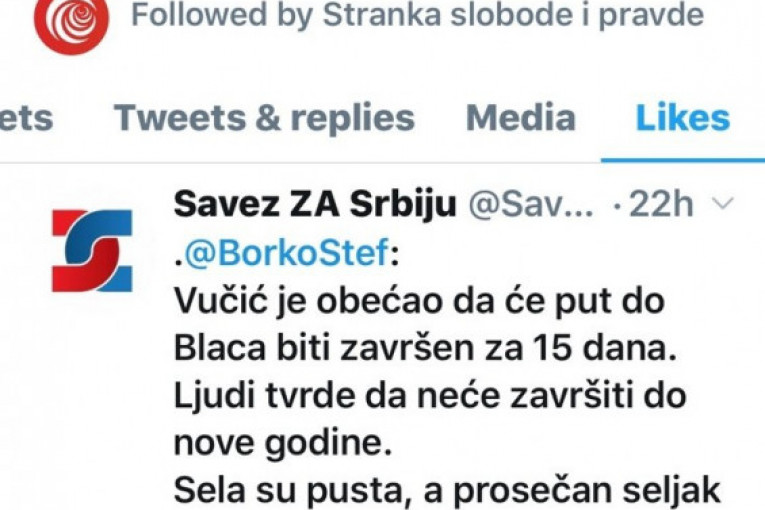765x510 pixels.
Task: Open the Media tab
Action: [x=521, y=118]
